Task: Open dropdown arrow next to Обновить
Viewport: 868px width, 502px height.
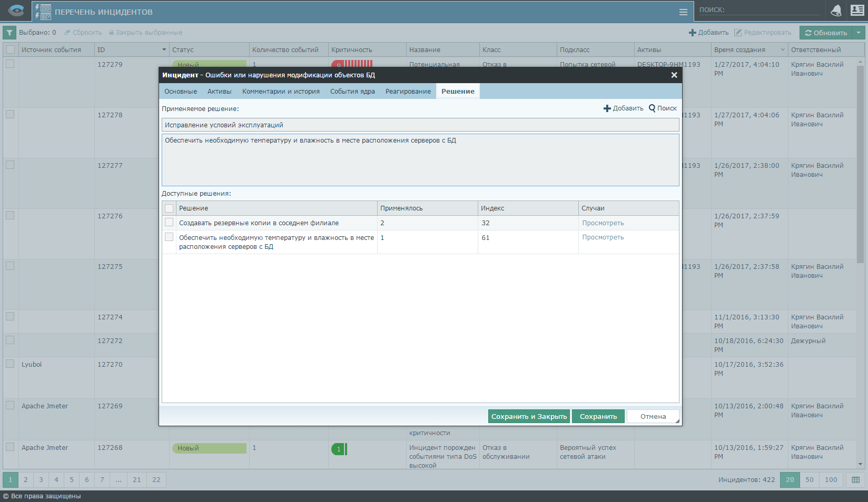Action: tap(859, 33)
